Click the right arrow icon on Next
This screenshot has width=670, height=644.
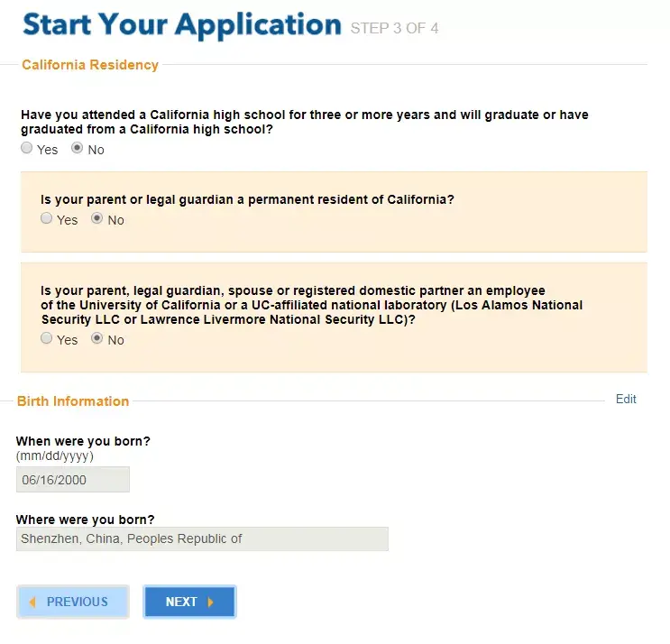pyautogui.click(x=211, y=603)
